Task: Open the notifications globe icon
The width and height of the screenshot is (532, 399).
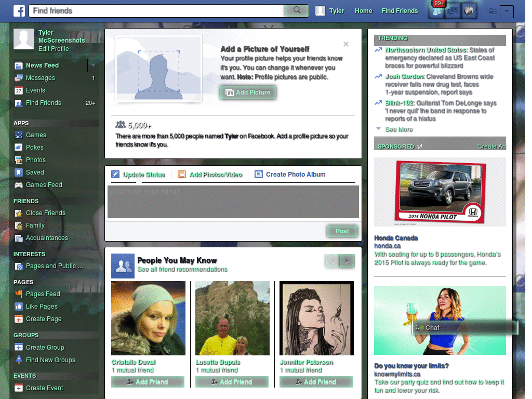Action: click(469, 11)
